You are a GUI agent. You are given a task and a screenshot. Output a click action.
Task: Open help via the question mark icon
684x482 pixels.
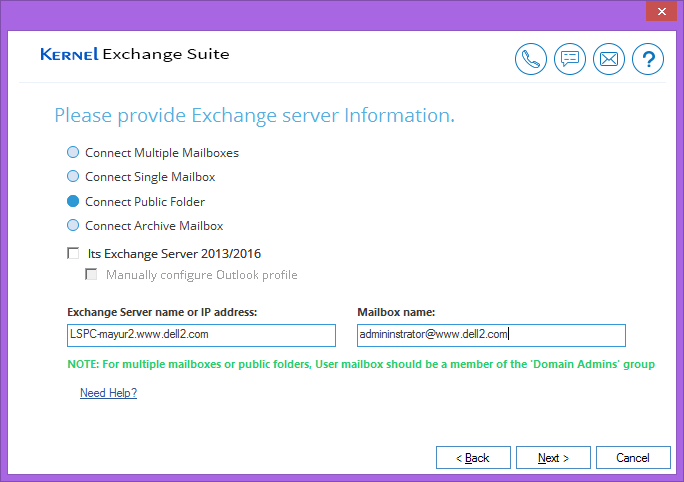click(x=648, y=59)
